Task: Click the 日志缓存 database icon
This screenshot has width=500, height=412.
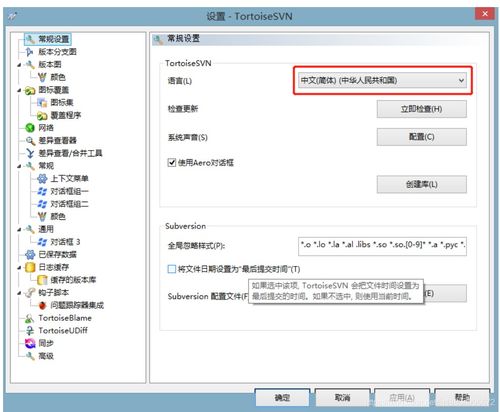Action: click(x=30, y=267)
